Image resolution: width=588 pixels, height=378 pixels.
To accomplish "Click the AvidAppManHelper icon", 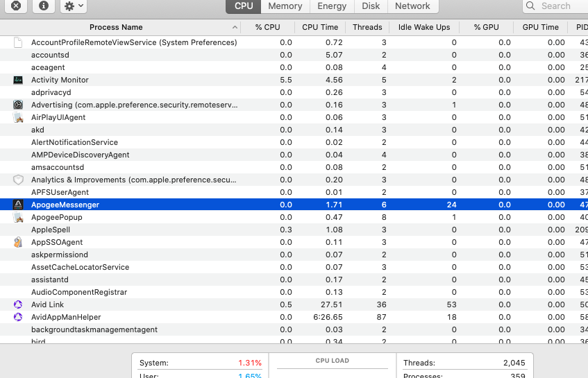I will pyautogui.click(x=18, y=317).
